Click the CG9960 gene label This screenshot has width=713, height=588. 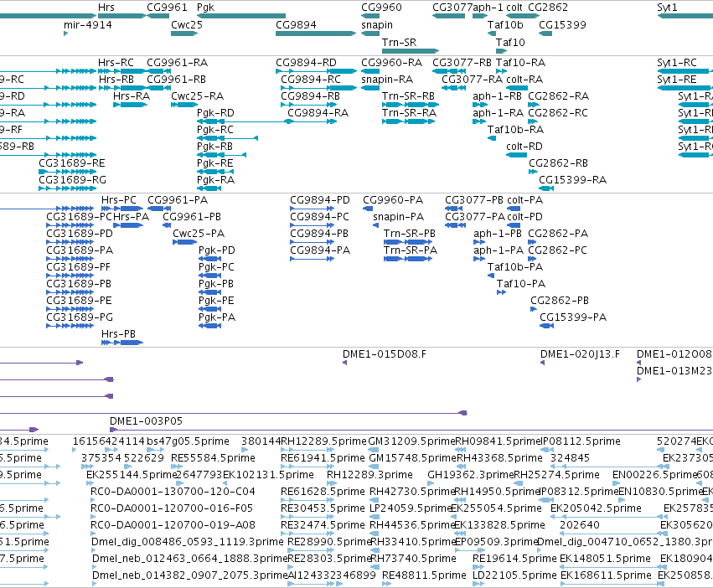tap(381, 8)
